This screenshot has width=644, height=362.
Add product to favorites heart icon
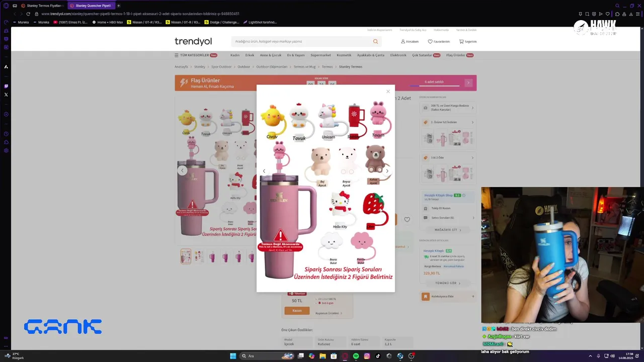pyautogui.click(x=407, y=220)
